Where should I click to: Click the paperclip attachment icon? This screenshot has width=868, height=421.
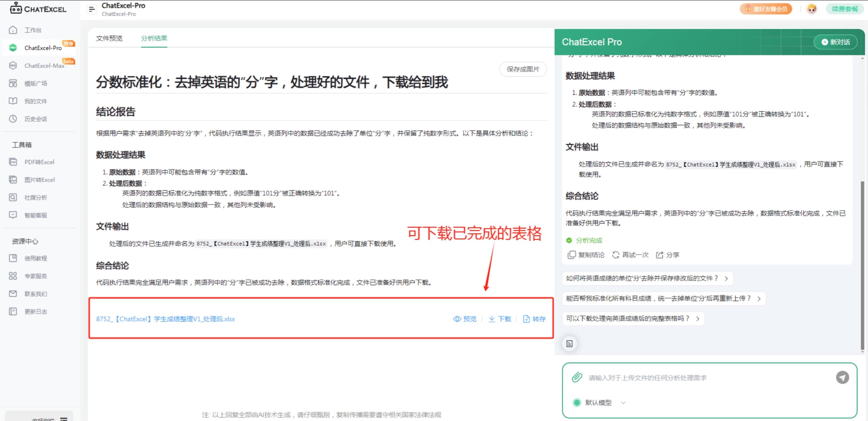coord(577,377)
